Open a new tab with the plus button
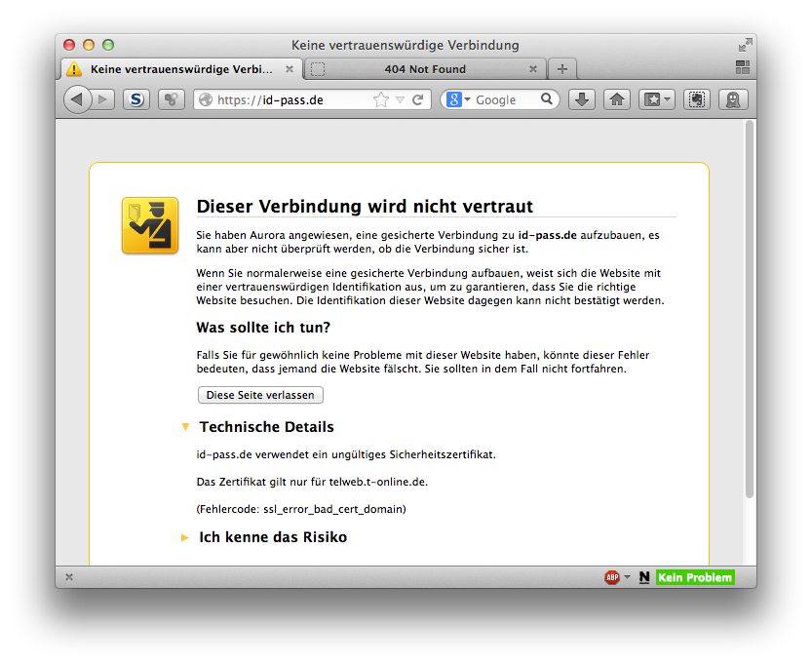 coord(562,69)
